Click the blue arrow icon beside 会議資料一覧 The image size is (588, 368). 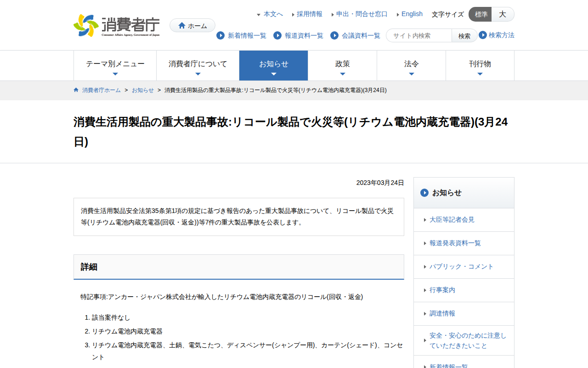(x=334, y=35)
